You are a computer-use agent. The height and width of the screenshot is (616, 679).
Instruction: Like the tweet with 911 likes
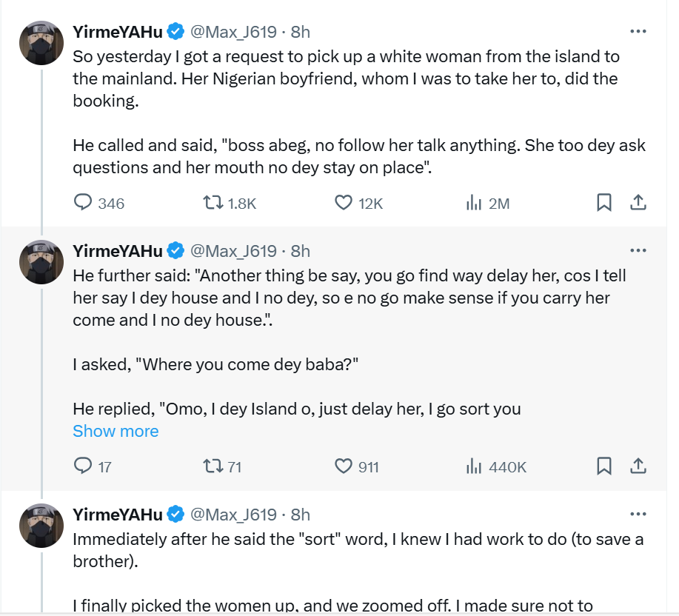341,466
